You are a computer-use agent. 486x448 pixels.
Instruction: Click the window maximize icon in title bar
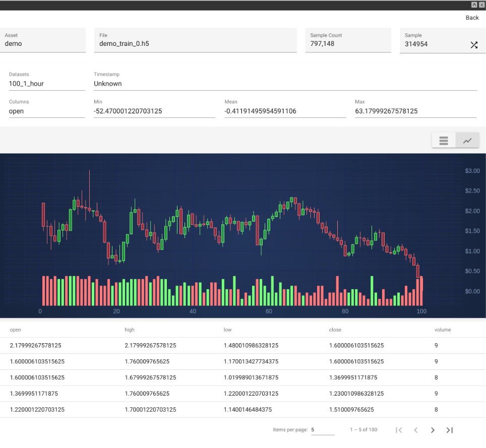(x=474, y=5)
